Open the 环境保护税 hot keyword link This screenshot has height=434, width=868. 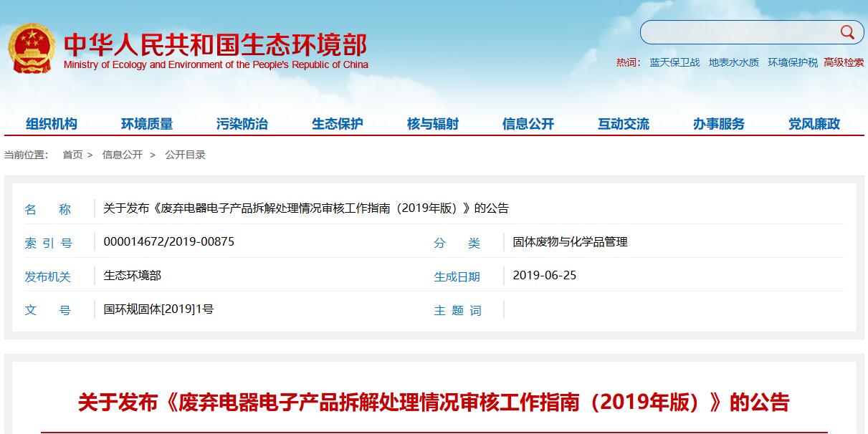(793, 62)
